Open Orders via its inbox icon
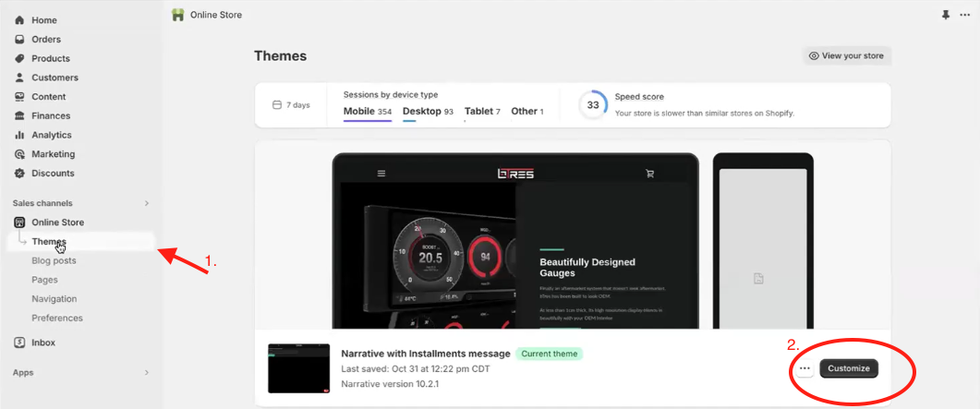Screen dimensions: 980x409 pyautogui.click(x=20, y=40)
